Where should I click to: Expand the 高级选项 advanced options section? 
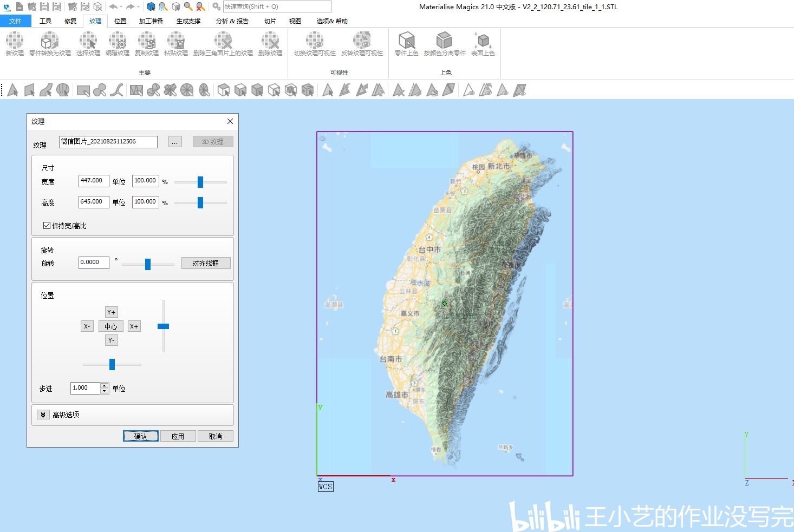click(43, 415)
